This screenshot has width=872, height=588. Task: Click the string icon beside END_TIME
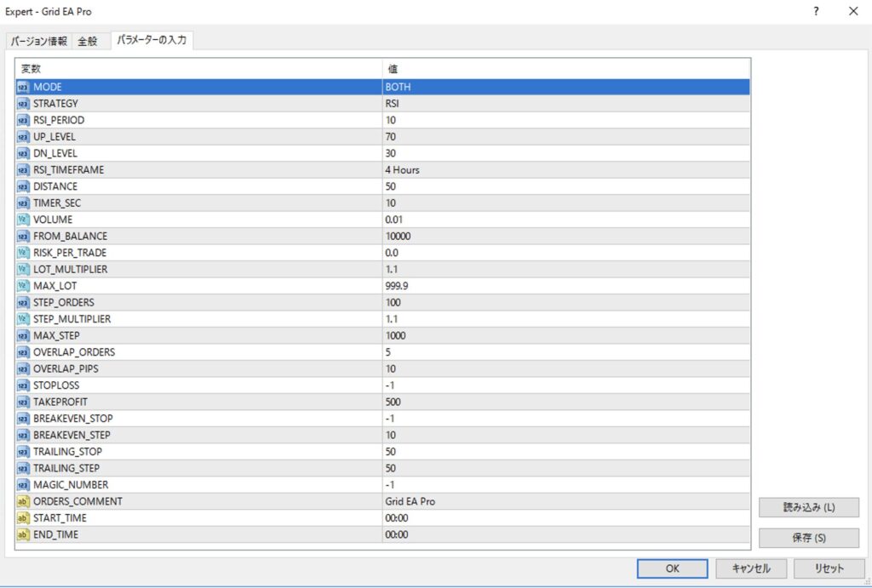coord(23,534)
